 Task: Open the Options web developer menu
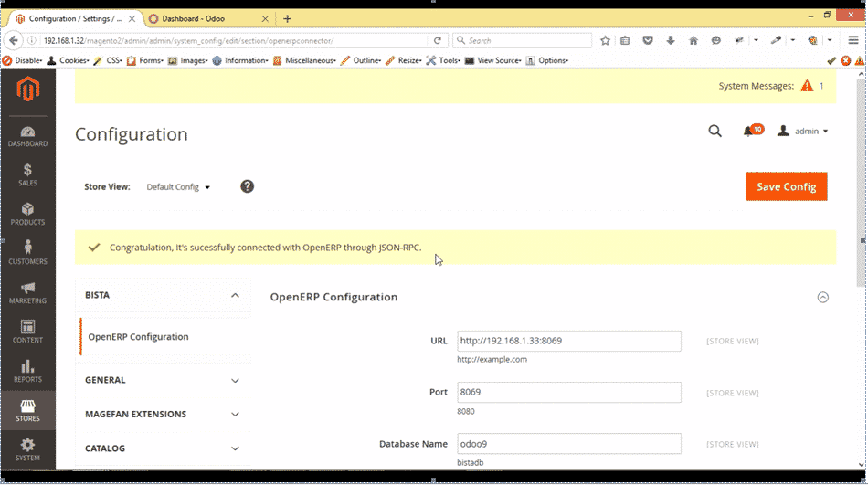[x=547, y=60]
